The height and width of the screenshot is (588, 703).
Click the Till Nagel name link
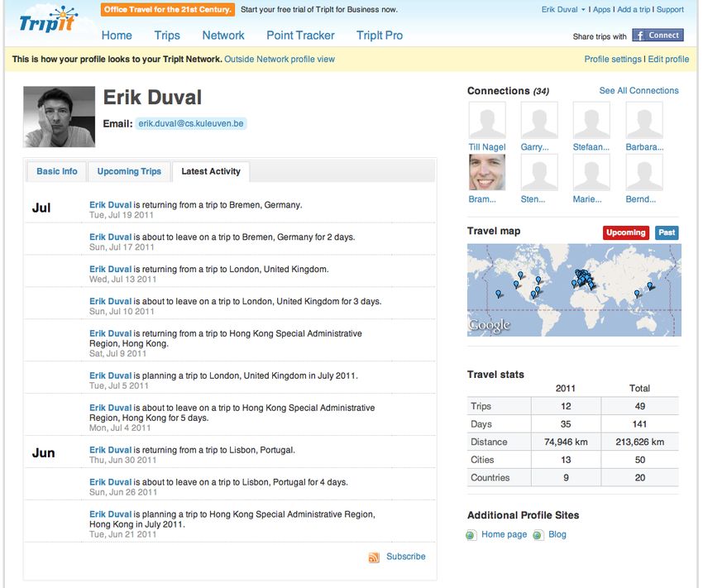tap(487, 147)
